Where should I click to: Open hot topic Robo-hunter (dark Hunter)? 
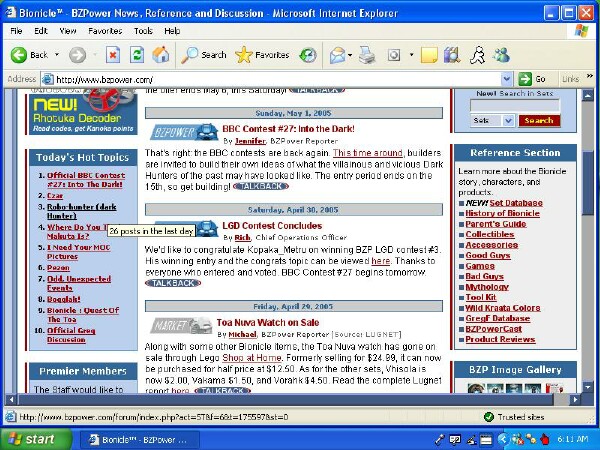tap(82, 211)
